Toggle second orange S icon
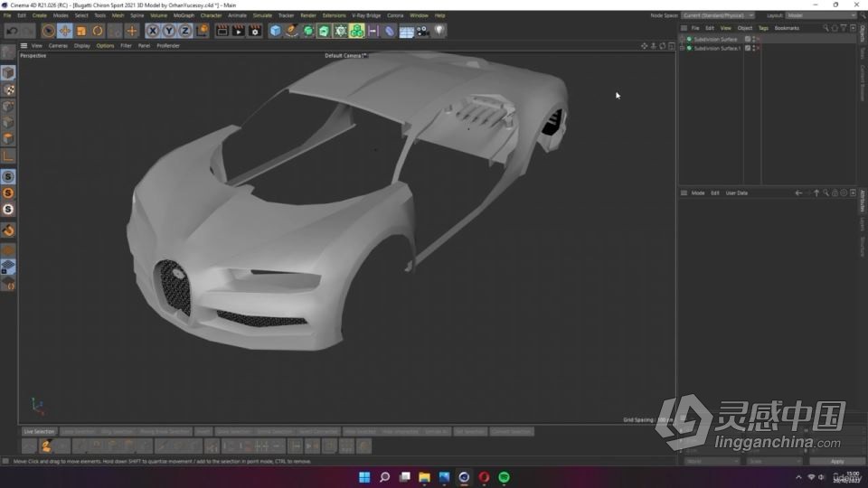 pos(8,193)
